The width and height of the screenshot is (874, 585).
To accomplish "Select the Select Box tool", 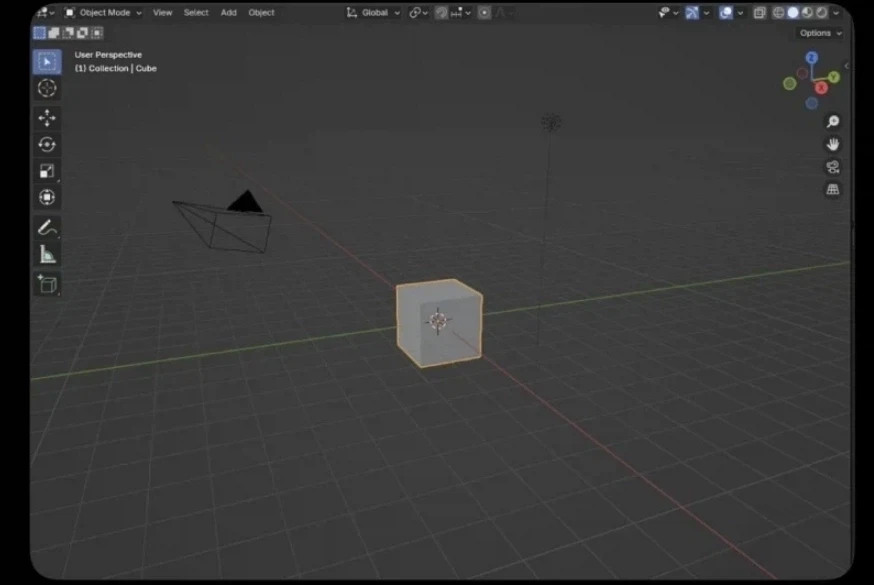I will pyautogui.click(x=47, y=61).
